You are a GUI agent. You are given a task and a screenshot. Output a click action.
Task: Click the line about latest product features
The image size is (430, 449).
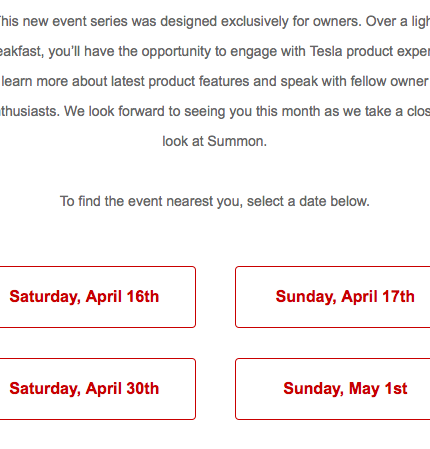[215, 81]
